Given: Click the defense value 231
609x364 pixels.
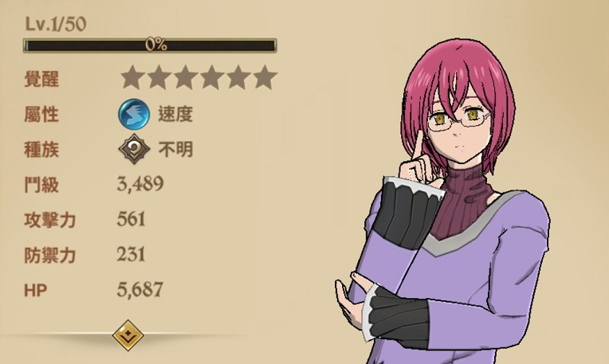Looking at the screenshot, I should 132,254.
